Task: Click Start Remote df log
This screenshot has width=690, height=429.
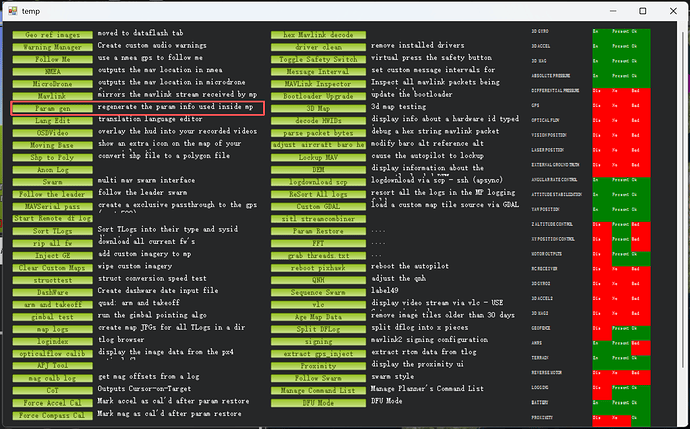Action: (x=52, y=219)
